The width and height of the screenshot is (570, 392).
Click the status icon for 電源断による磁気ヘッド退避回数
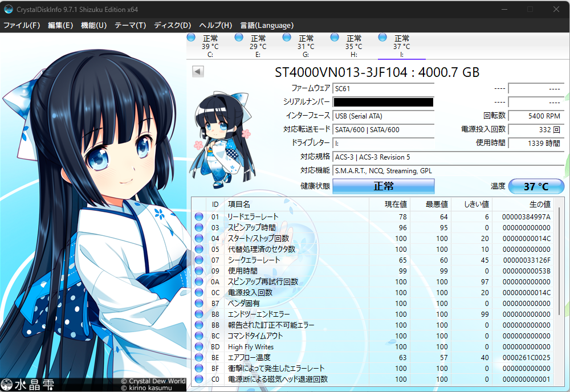[x=199, y=379]
